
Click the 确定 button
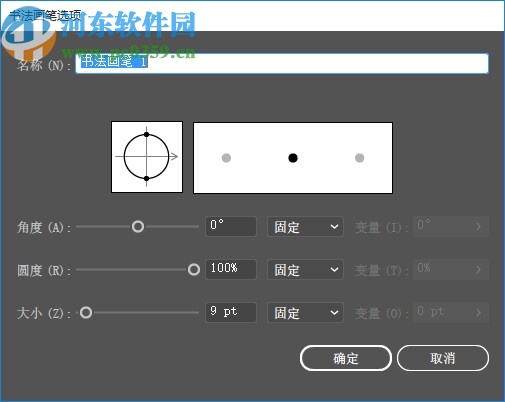coord(346,358)
